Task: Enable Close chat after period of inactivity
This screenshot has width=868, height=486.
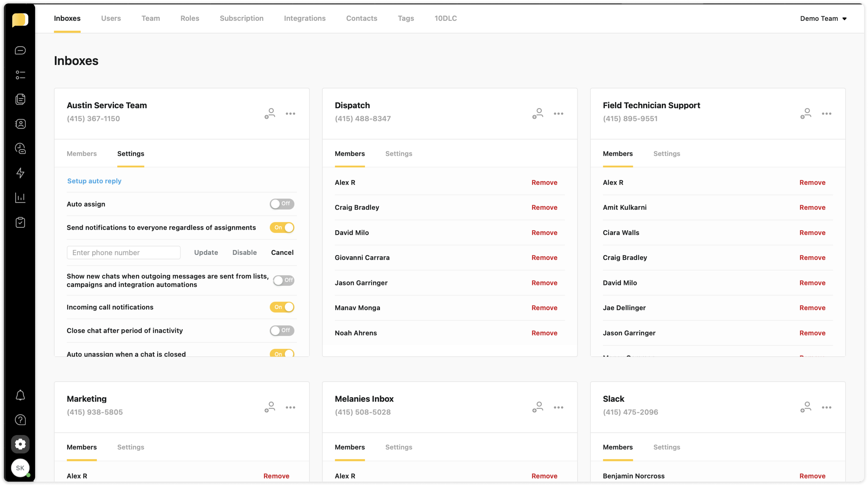Action: (282, 330)
